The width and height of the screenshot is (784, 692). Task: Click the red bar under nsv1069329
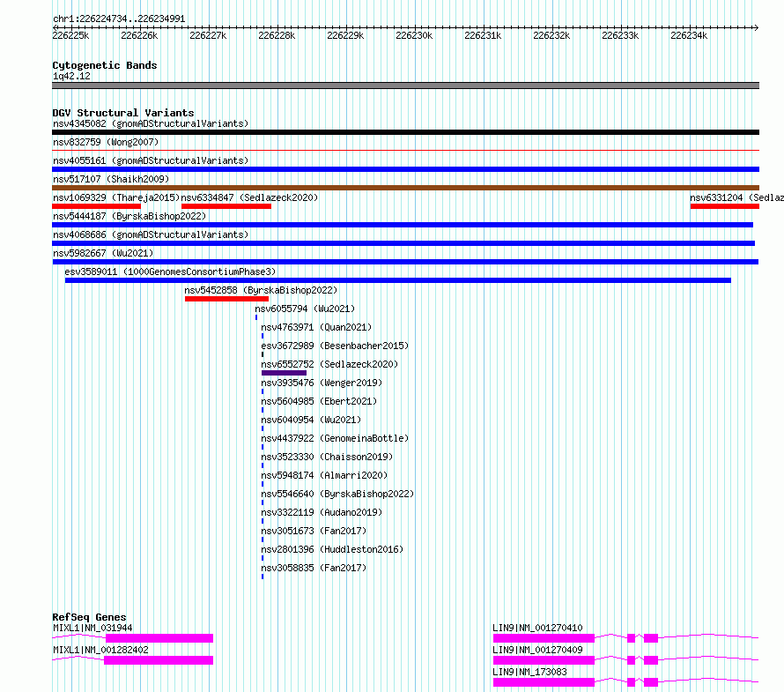(97, 206)
